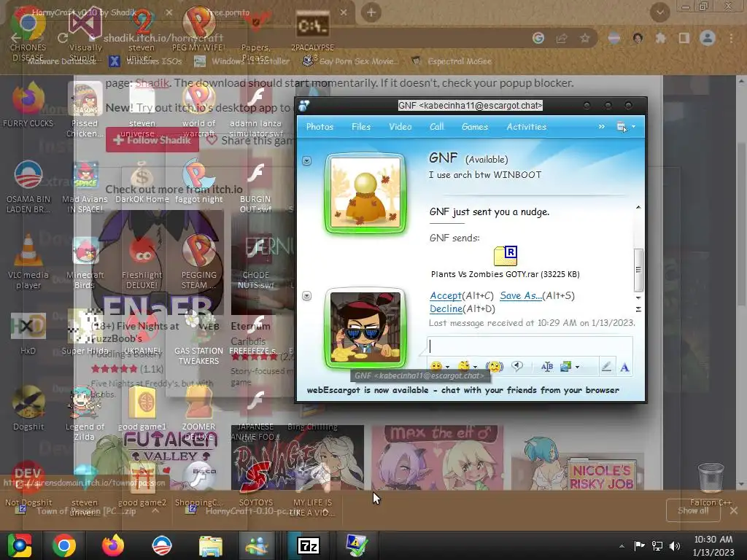The height and width of the screenshot is (560, 747).
Task: Open the emoticon picker in chat toolbar
Action: [x=436, y=367]
